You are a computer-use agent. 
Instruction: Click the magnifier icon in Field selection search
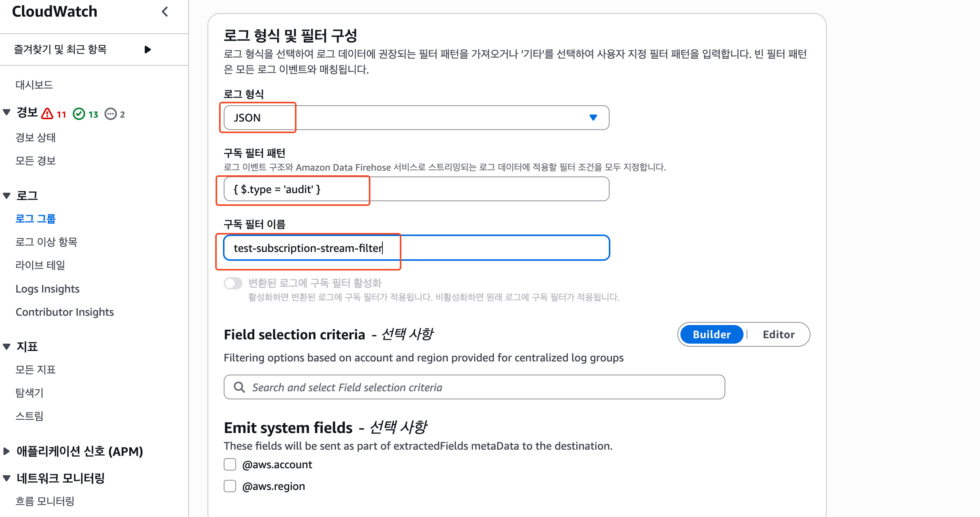[240, 387]
